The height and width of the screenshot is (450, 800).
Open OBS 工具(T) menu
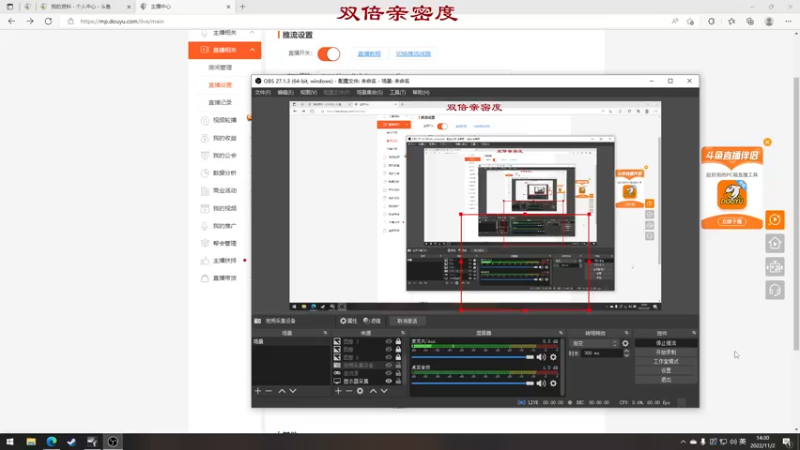(397, 92)
